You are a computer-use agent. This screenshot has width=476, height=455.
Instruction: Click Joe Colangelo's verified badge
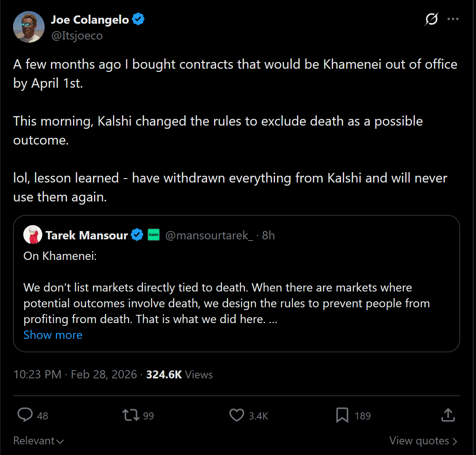click(x=138, y=19)
